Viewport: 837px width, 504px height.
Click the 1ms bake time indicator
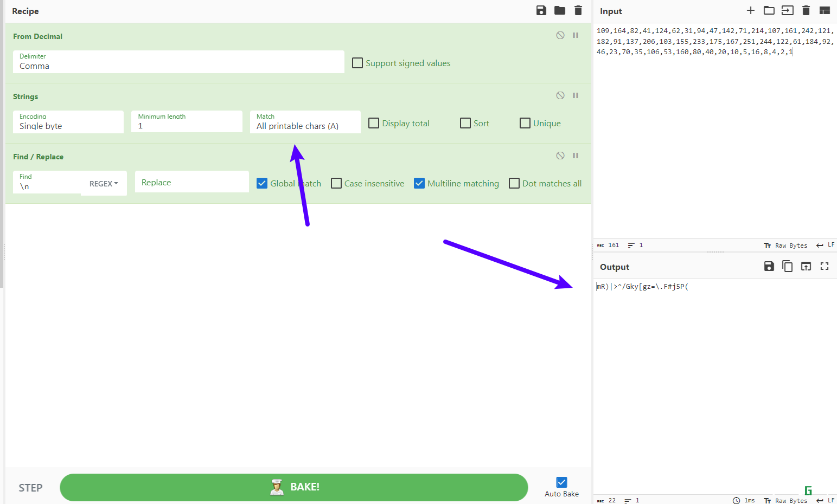[744, 500]
